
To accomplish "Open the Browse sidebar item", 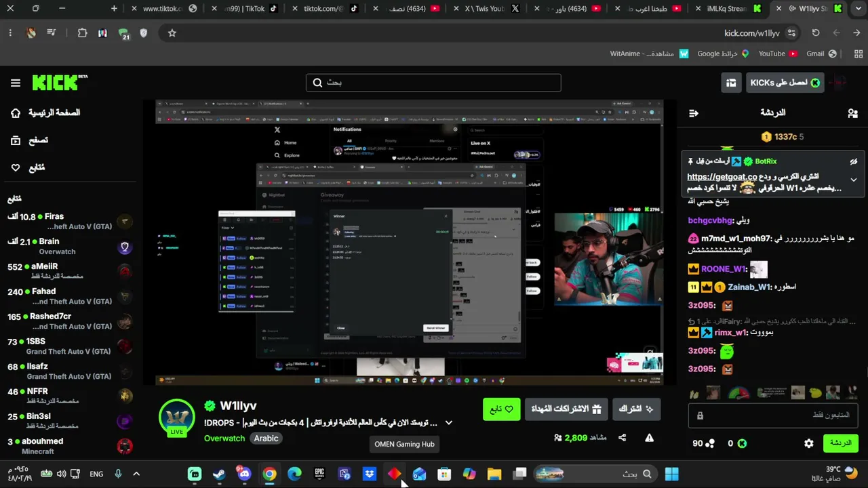I will coord(30,140).
